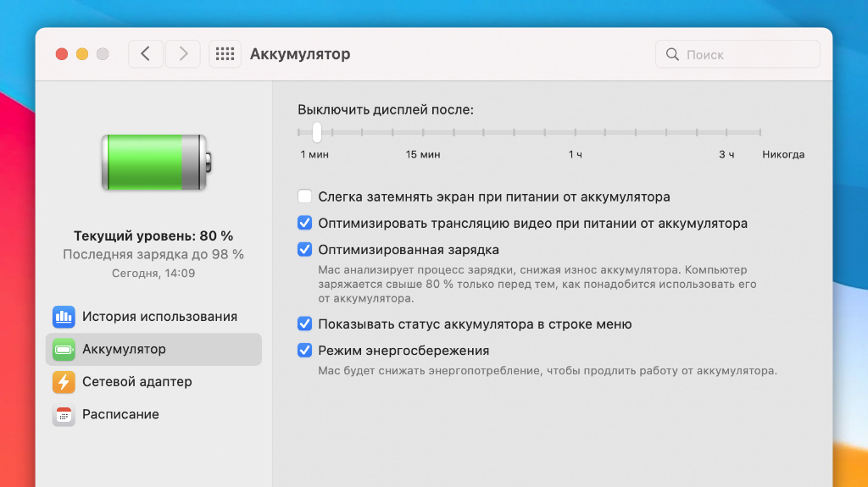Click the 3 ч slider label
The height and width of the screenshot is (487, 868).
pyautogui.click(x=726, y=154)
